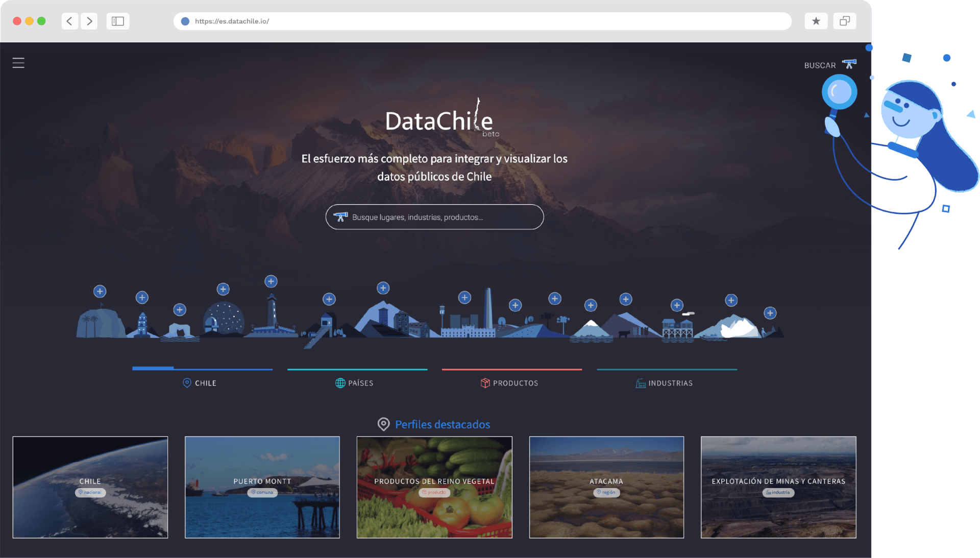Open the hamburger navigation menu
This screenshot has width=980, height=558.
[18, 63]
